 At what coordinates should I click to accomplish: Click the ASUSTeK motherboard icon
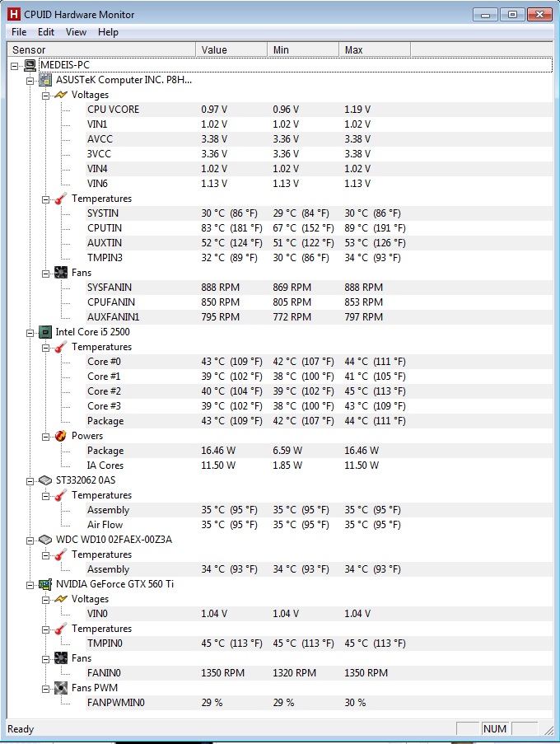[x=45, y=80]
